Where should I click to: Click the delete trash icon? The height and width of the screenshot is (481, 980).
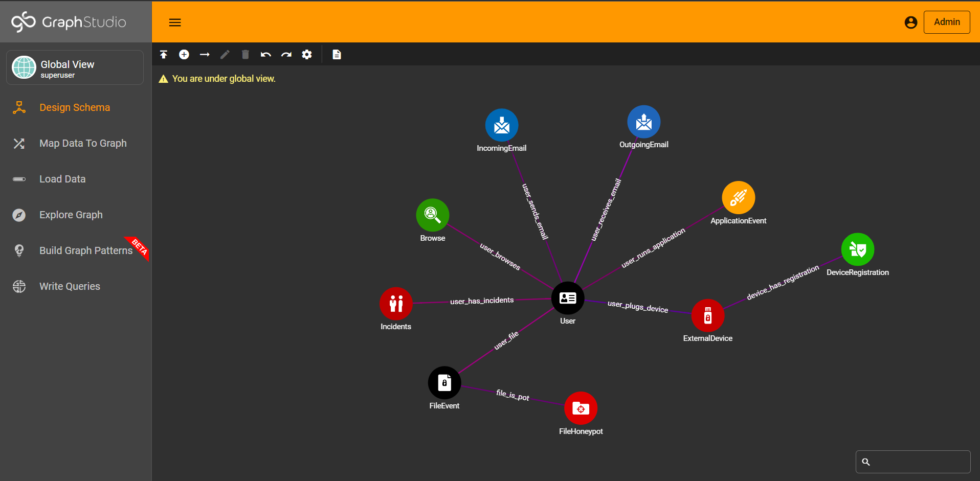coord(246,55)
